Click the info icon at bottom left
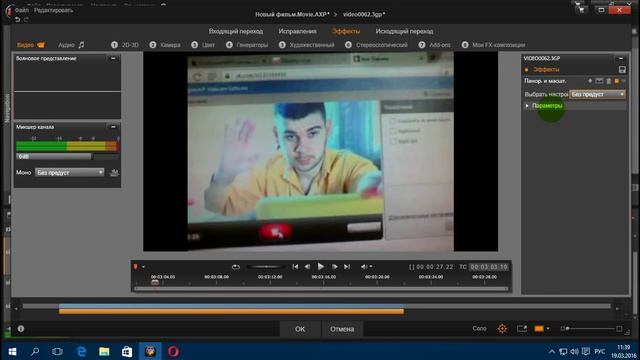This screenshot has width=640, height=360. 21,329
